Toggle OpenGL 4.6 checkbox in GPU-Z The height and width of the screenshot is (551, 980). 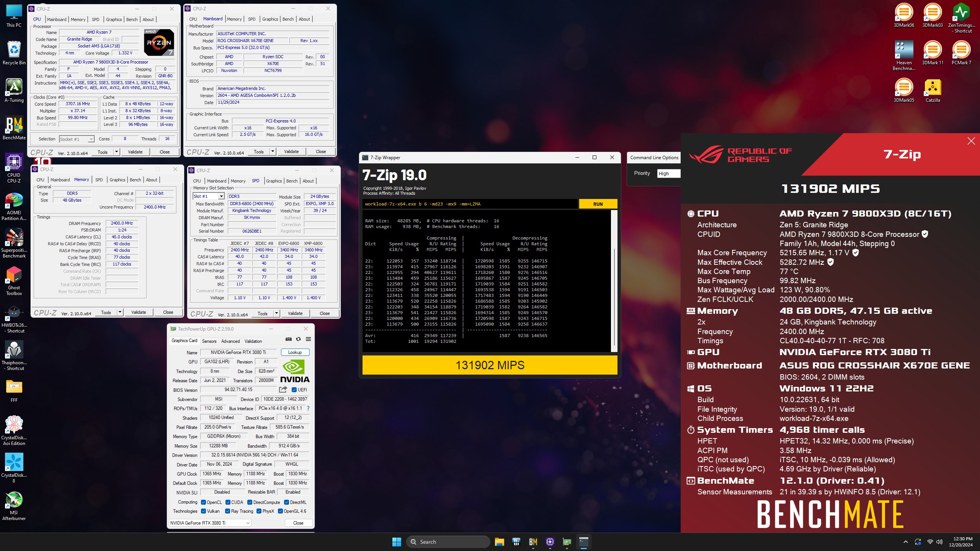(x=281, y=511)
